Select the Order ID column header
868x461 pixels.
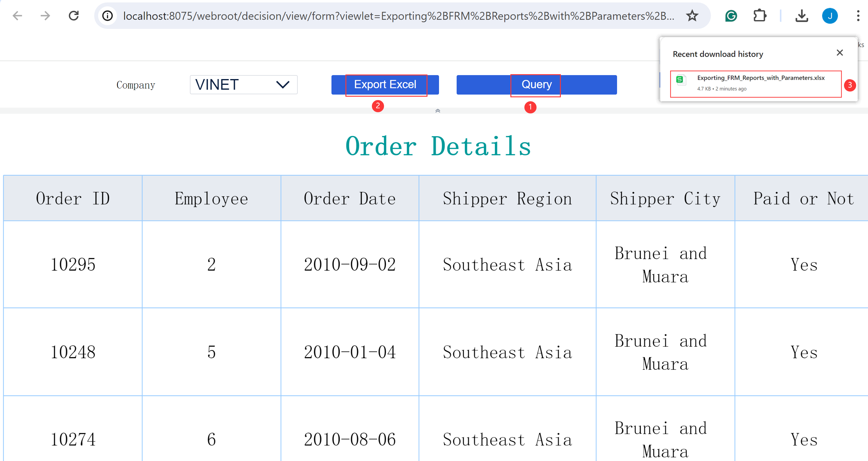(73, 198)
